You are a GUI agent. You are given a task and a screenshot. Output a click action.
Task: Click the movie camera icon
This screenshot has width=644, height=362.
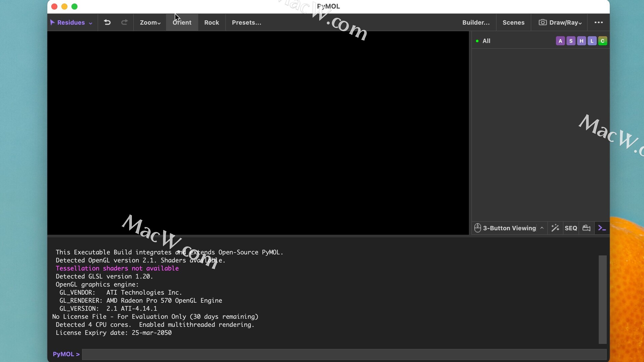(x=586, y=228)
